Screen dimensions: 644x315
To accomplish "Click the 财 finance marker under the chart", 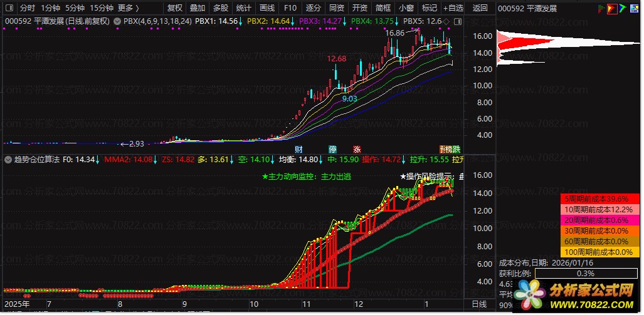I will [x=298, y=149].
